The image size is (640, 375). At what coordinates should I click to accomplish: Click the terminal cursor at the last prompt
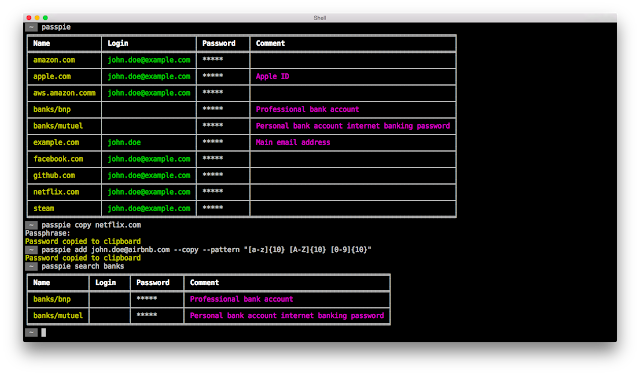tap(43, 333)
